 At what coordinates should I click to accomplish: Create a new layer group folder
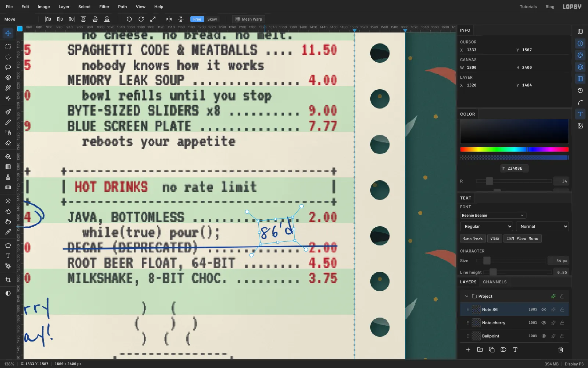pos(480,350)
